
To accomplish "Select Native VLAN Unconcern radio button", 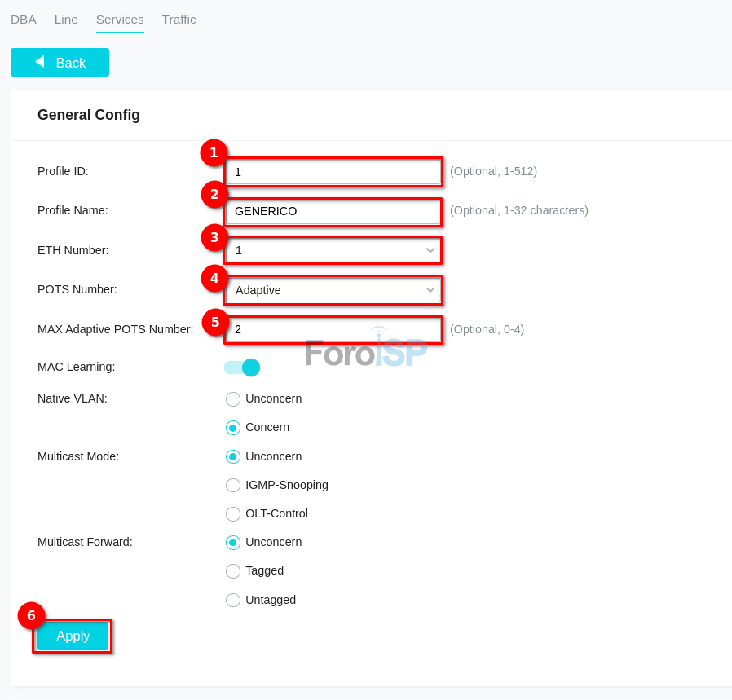I will point(233,399).
